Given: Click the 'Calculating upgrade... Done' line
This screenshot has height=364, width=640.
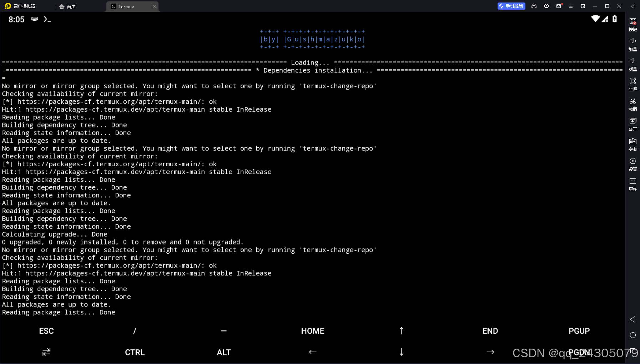Looking at the screenshot, I should 55,234.
